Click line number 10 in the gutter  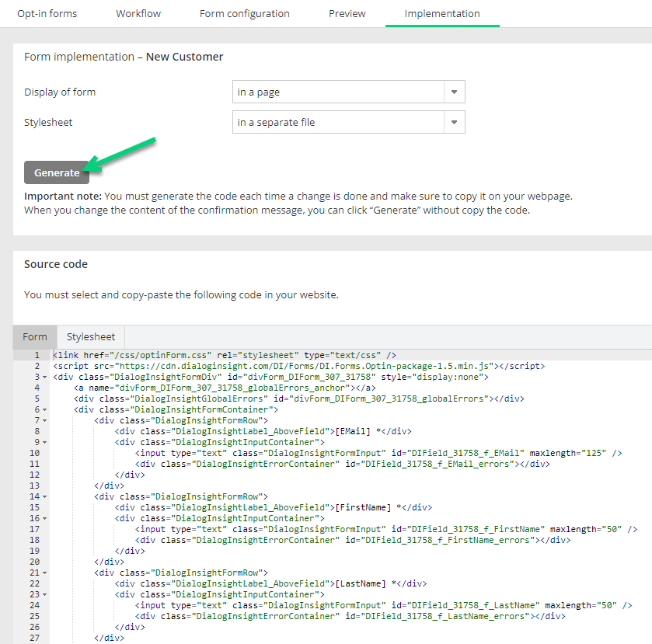34,453
